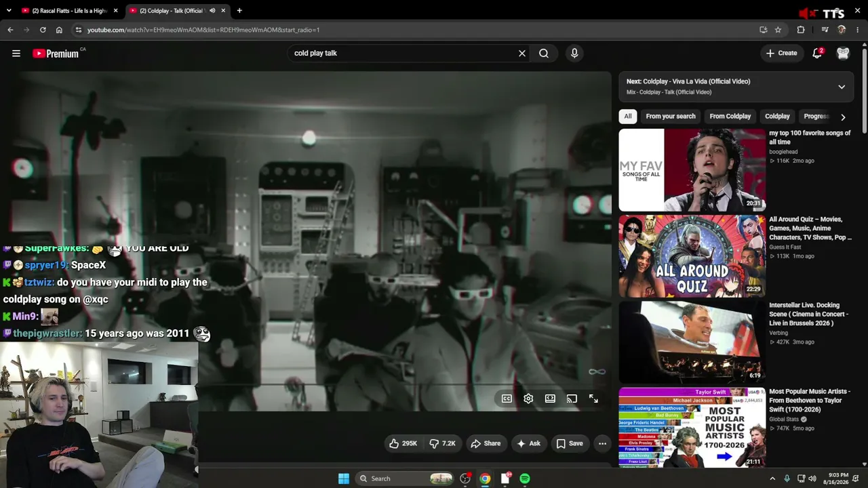Share this video
The image size is (868, 488).
tap(486, 443)
